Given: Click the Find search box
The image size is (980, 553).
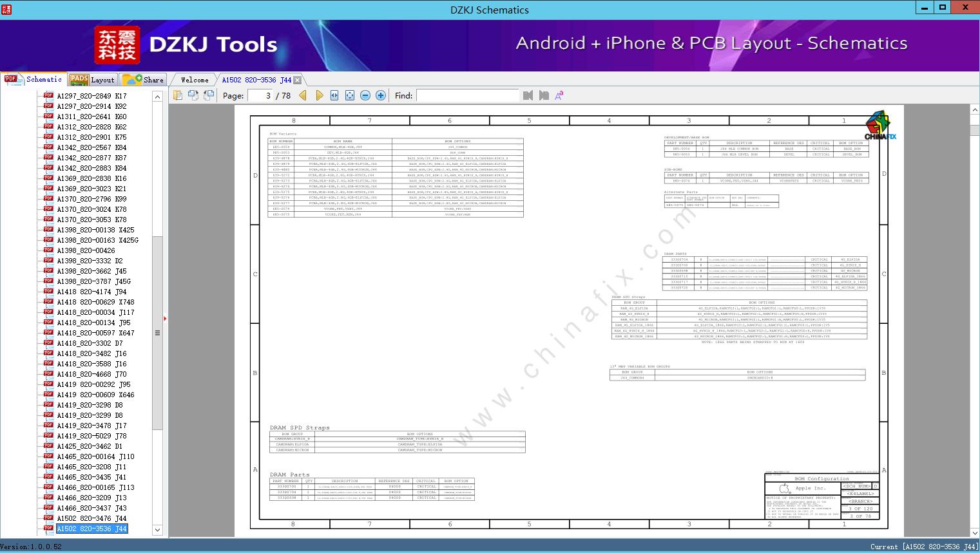Looking at the screenshot, I should click(x=468, y=95).
